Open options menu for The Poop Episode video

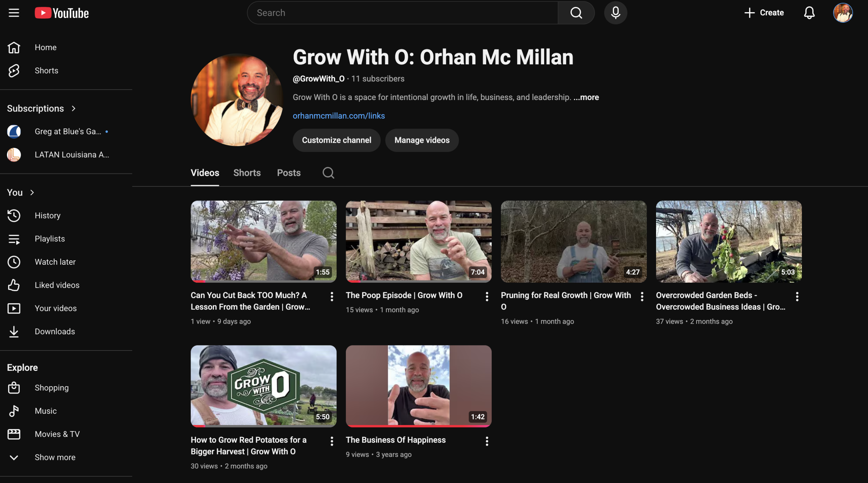coord(487,296)
